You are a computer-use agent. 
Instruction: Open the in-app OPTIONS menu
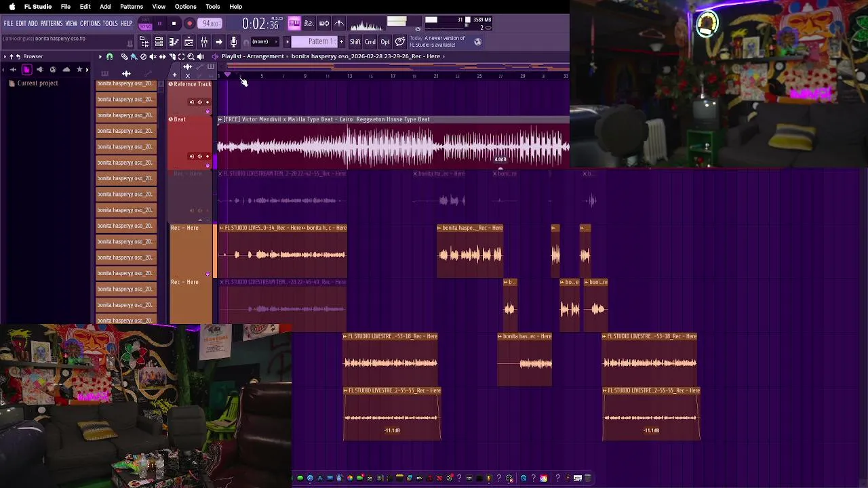(x=90, y=23)
